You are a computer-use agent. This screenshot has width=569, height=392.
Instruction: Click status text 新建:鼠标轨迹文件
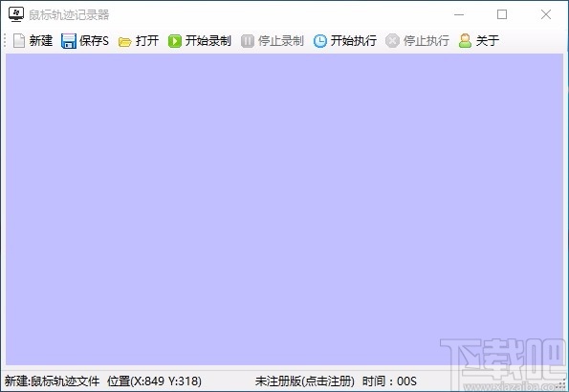(52, 381)
